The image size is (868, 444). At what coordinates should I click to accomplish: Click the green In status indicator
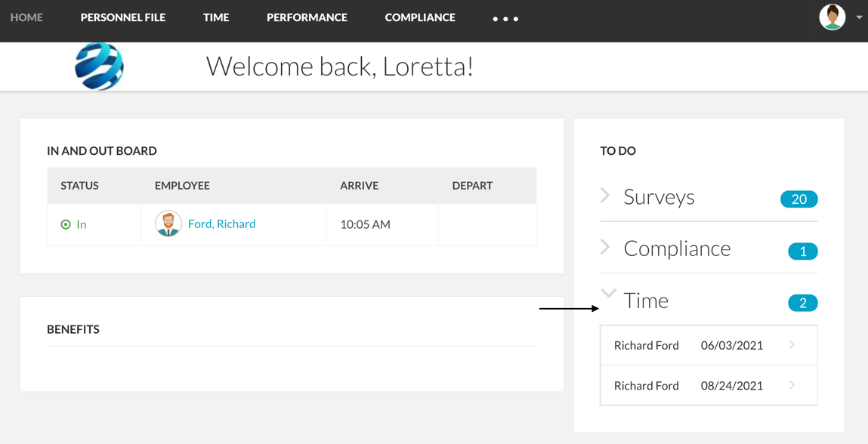tap(73, 224)
